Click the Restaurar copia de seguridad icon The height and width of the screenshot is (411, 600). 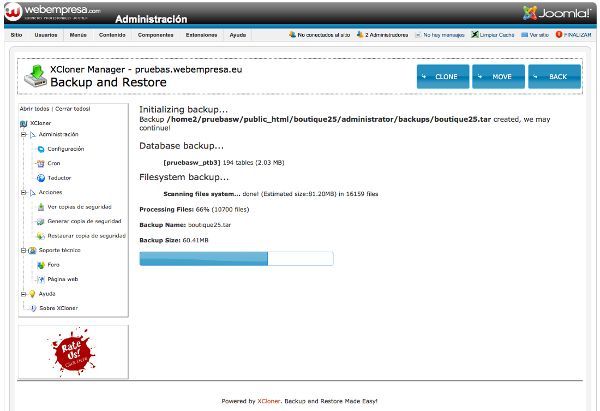(41, 236)
